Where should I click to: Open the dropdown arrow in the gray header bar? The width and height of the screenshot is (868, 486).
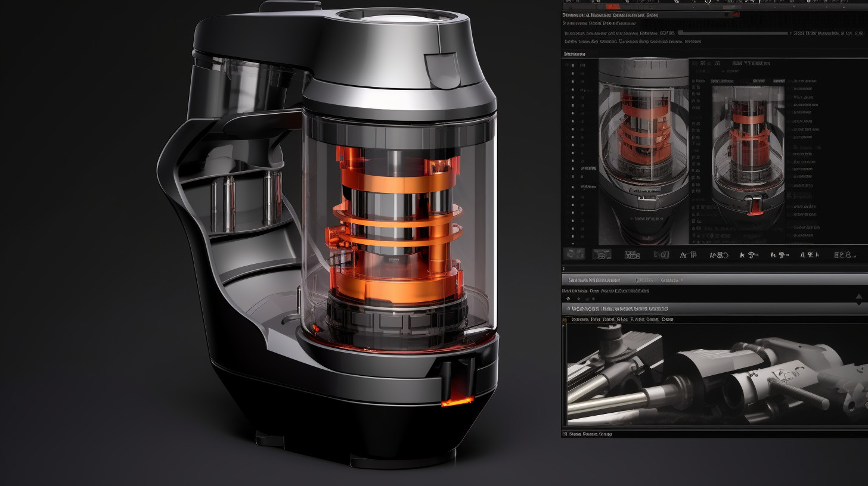tap(681, 280)
